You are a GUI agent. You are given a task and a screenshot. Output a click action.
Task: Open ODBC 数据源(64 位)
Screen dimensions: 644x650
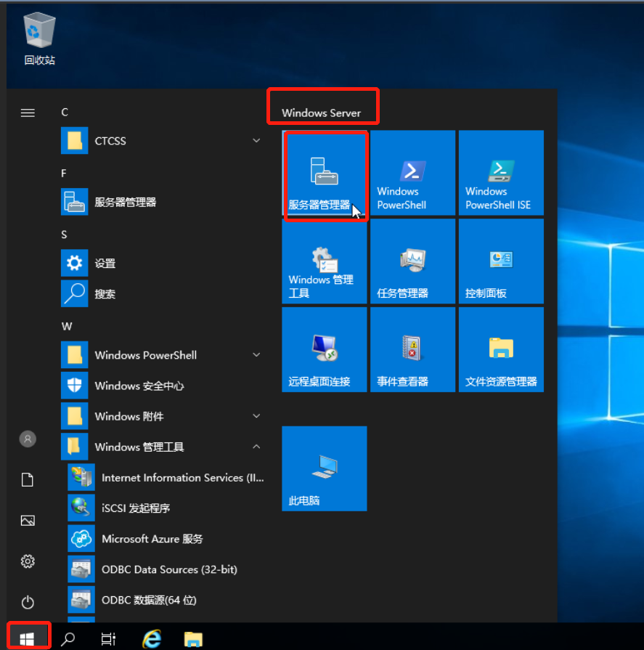[166, 600]
